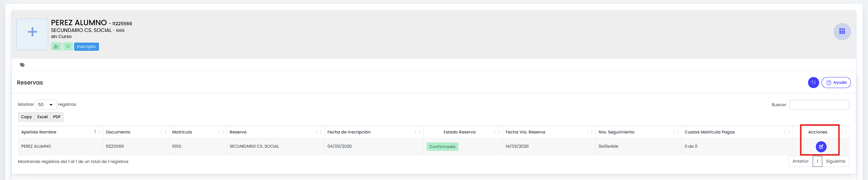Sort by Apellido Nombre column

pyautogui.click(x=60, y=132)
